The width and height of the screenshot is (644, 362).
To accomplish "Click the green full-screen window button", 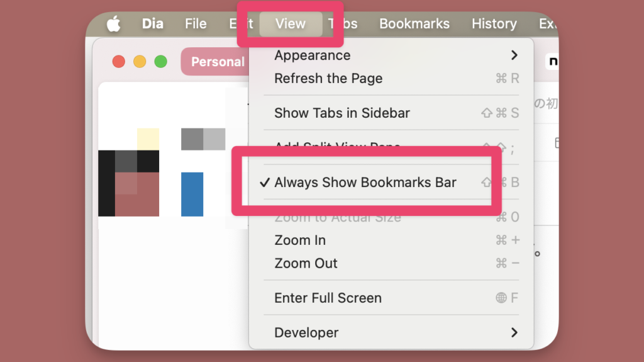I will (160, 62).
